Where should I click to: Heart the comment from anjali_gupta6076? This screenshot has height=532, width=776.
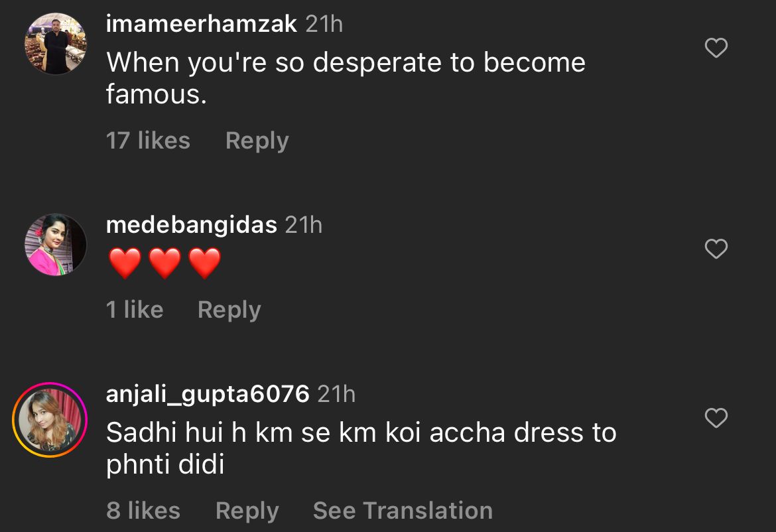coord(716,418)
